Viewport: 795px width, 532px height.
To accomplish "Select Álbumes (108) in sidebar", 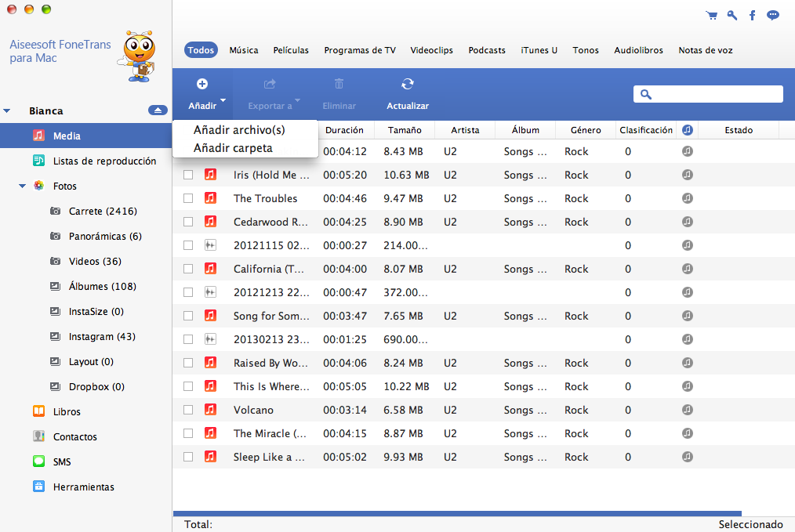I will (103, 286).
